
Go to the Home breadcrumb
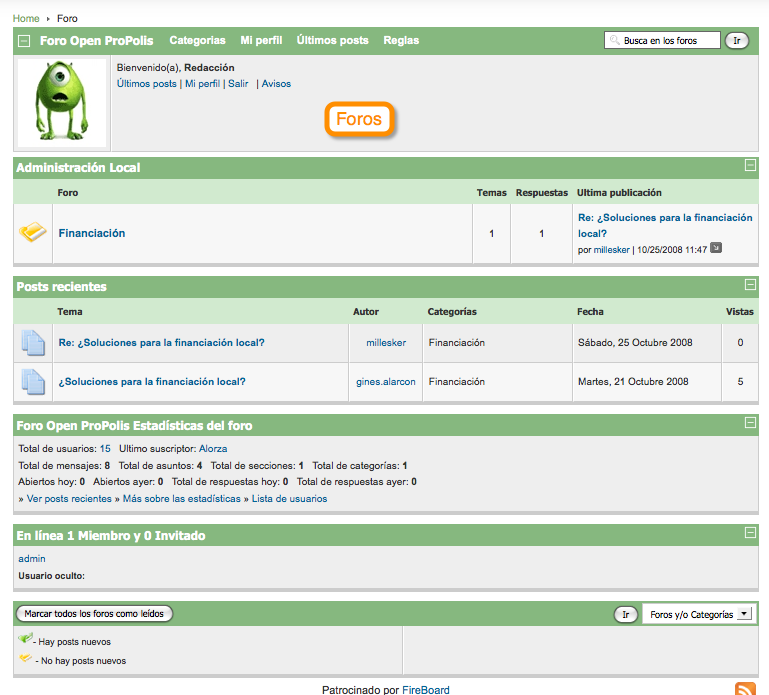(x=26, y=18)
